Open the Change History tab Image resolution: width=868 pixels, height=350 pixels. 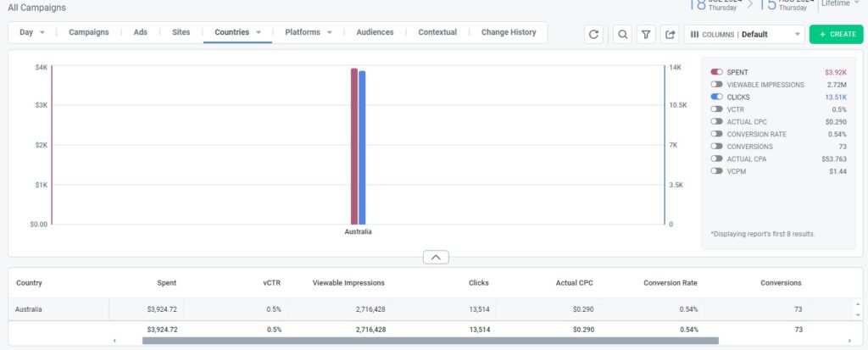pos(509,32)
